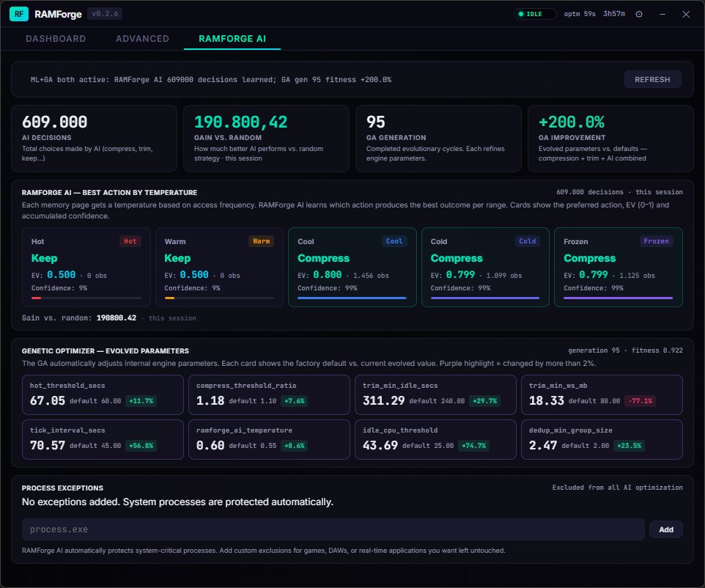The image size is (705, 588).
Task: Click the +8.6% change badge
Action: [294, 446]
